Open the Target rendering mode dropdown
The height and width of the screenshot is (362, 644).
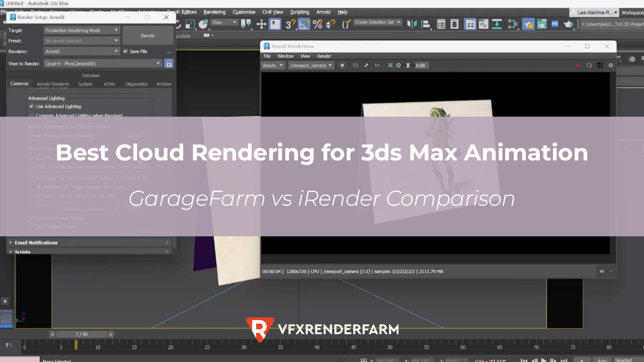(x=82, y=30)
